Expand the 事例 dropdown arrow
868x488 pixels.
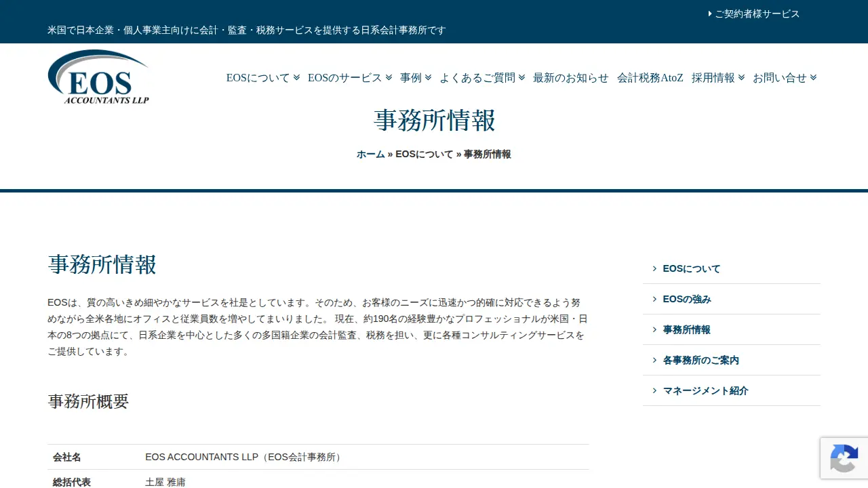[x=428, y=77]
